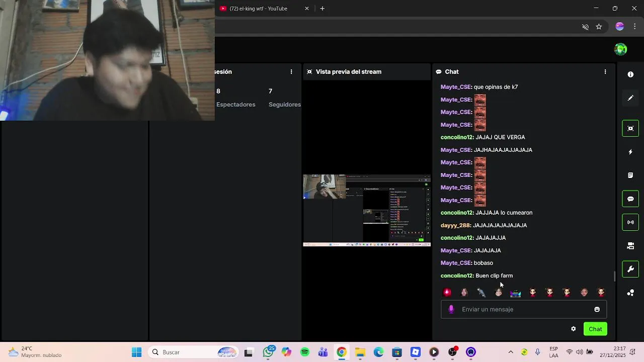Screen dimensions: 644x362
Task: Open a new browser tab
Action: [x=323, y=9]
